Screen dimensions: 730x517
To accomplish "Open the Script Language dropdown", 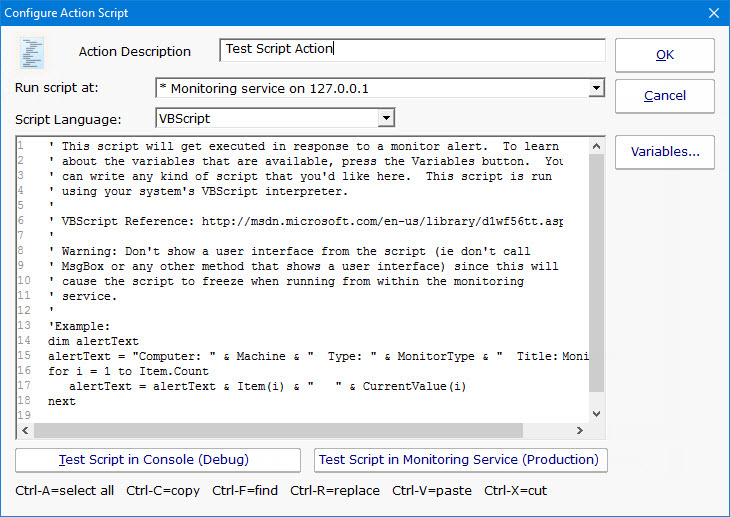I will 386,118.
